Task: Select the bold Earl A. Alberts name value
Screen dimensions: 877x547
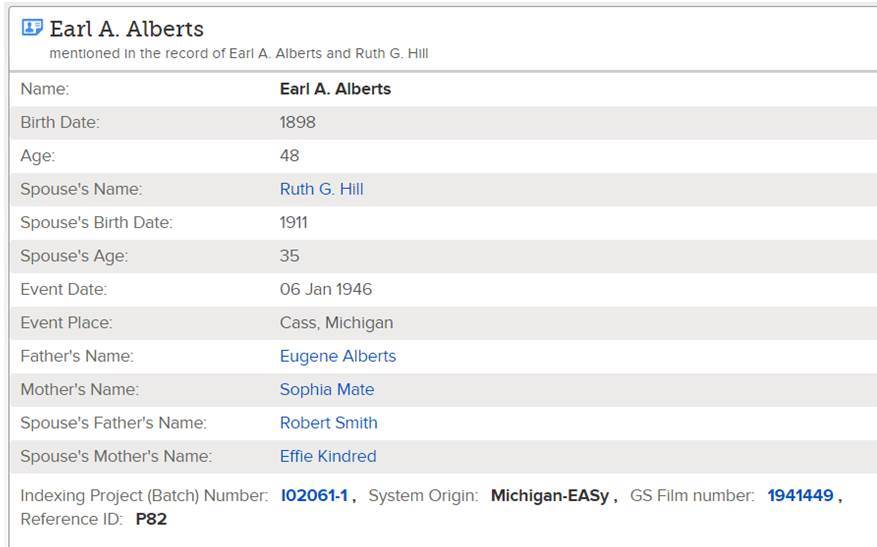Action: [x=335, y=89]
